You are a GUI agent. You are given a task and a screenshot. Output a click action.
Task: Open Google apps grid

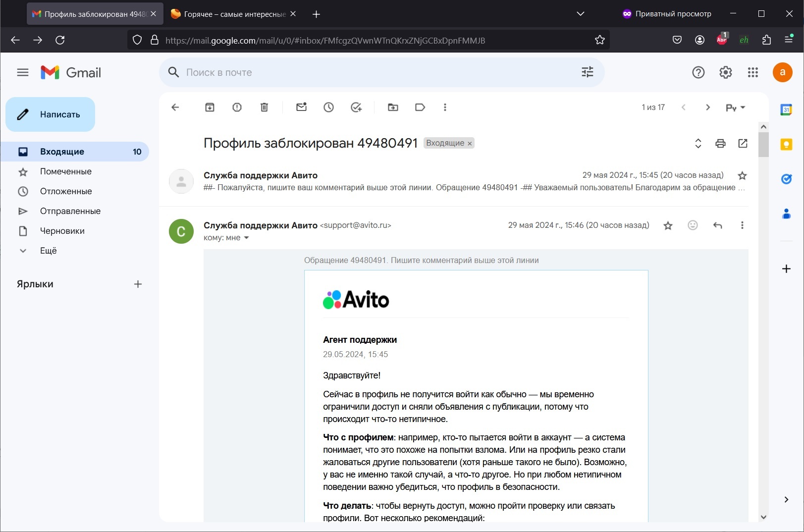(x=753, y=72)
